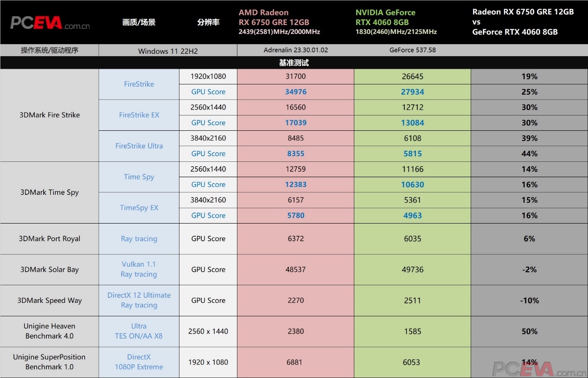Click the FireStrike scene cell
The width and height of the screenshot is (588, 378).
pos(139,84)
